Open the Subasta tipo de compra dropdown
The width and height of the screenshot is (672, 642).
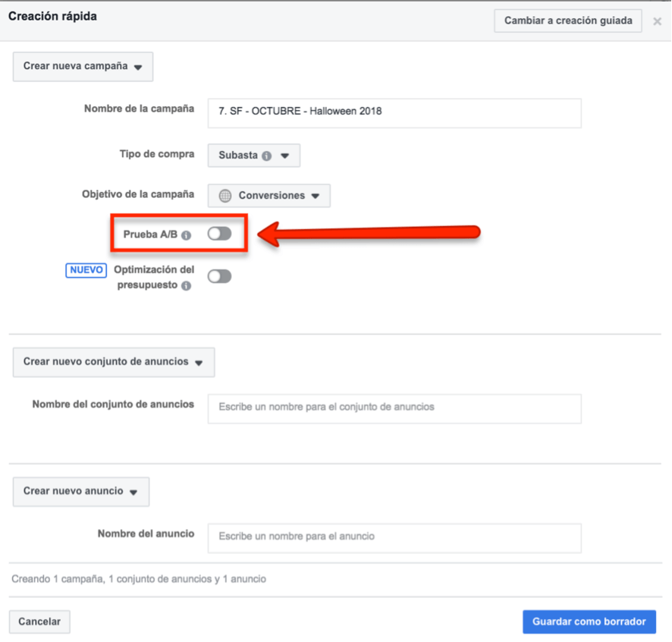pyautogui.click(x=254, y=156)
